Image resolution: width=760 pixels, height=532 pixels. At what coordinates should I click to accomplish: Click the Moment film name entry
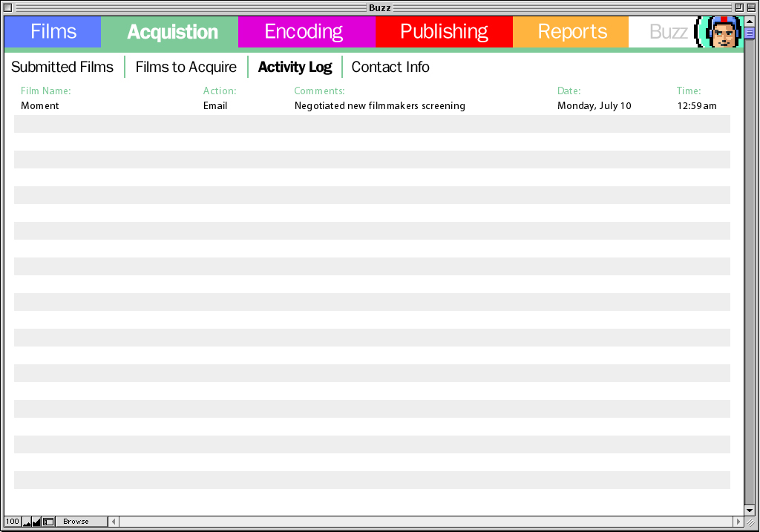[40, 105]
